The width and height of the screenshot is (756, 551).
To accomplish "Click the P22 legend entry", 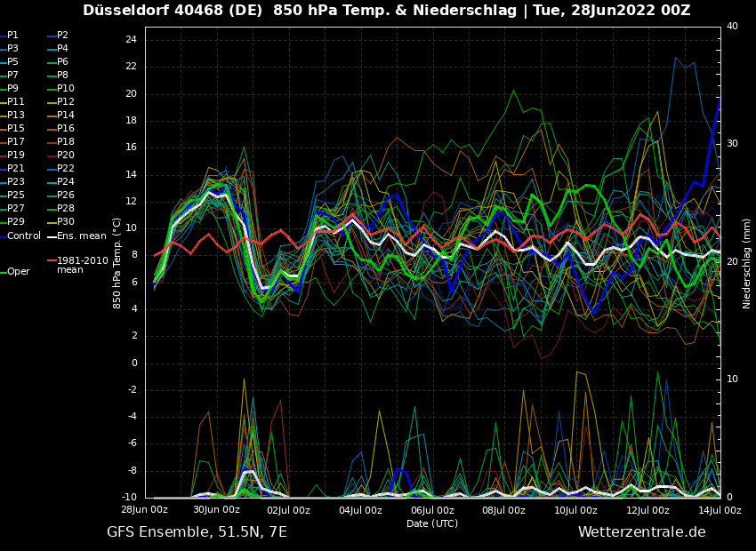I will click(66, 169).
